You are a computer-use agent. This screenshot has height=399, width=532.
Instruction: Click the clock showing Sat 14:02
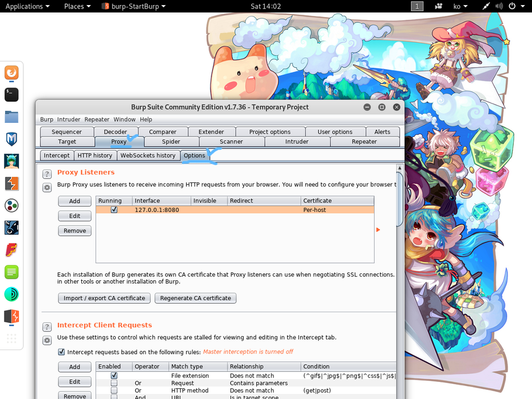pyautogui.click(x=265, y=6)
